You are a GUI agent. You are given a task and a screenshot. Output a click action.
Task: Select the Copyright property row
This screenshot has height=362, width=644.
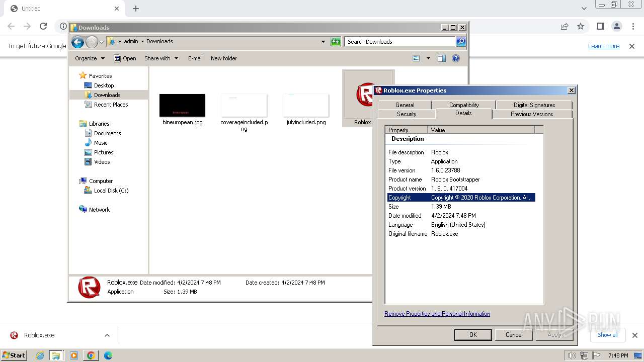click(x=461, y=198)
